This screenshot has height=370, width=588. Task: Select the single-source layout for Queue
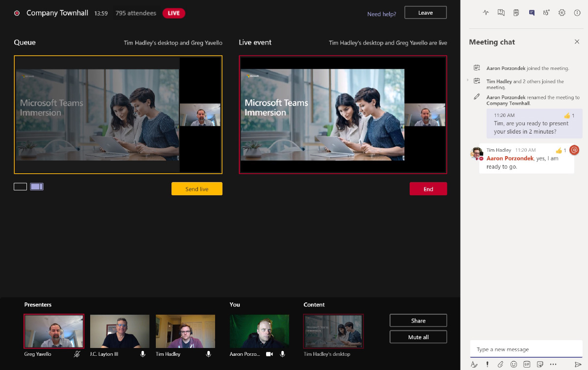(20, 186)
